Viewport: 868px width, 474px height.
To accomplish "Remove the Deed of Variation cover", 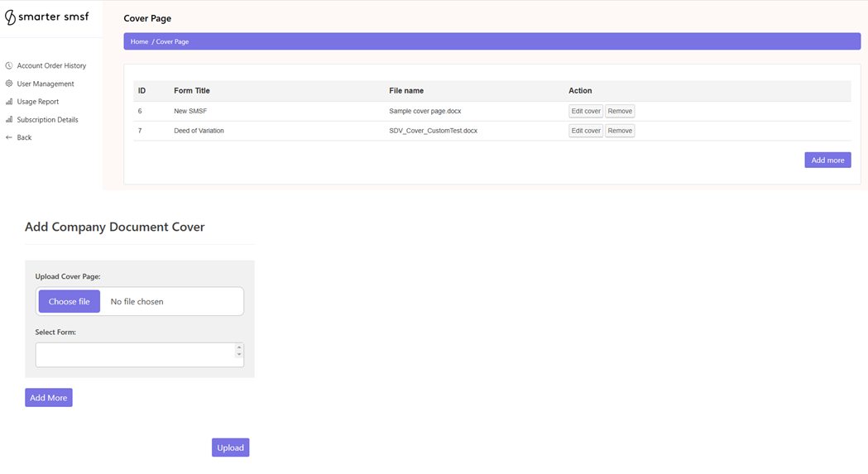I will tap(620, 131).
